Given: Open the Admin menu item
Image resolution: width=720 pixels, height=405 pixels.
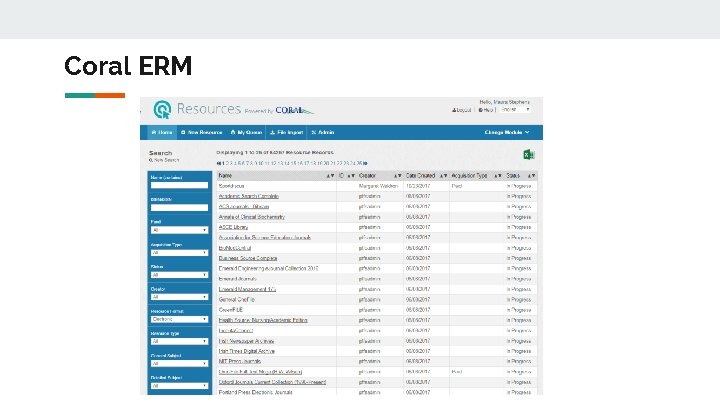Looking at the screenshot, I should (323, 132).
